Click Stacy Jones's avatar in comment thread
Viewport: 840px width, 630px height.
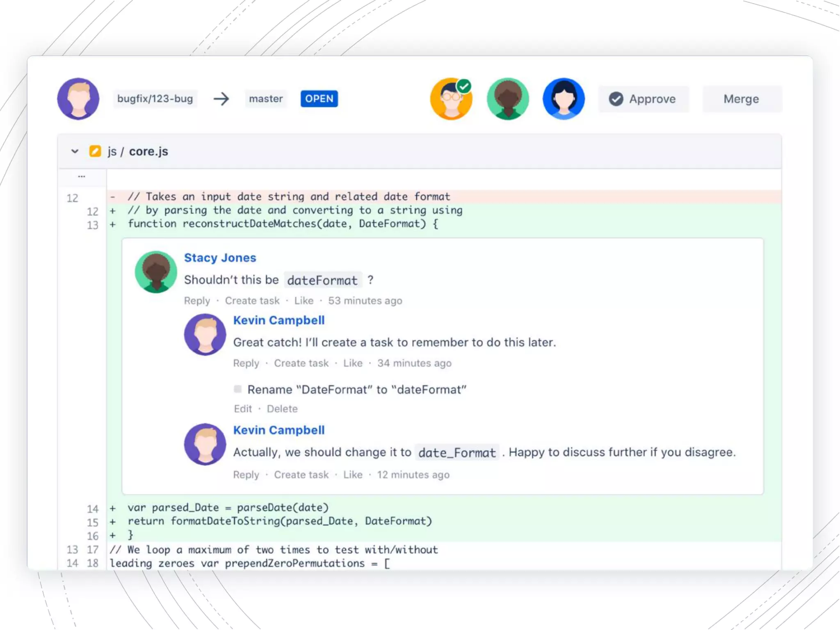click(x=156, y=272)
